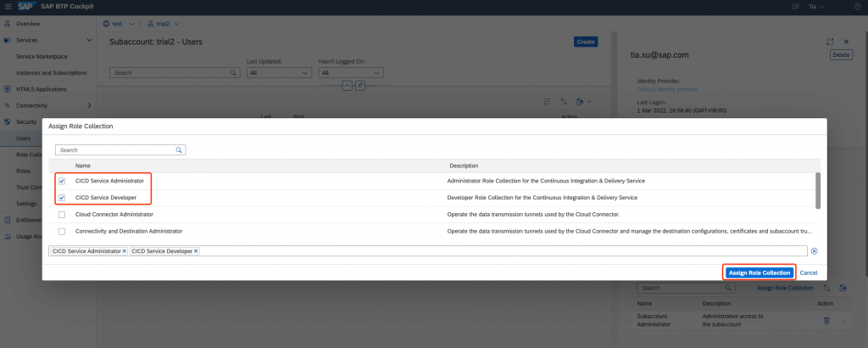Viewport: 868px width, 348px height.
Task: Click the dialog role list scrollbar
Action: [x=818, y=191]
